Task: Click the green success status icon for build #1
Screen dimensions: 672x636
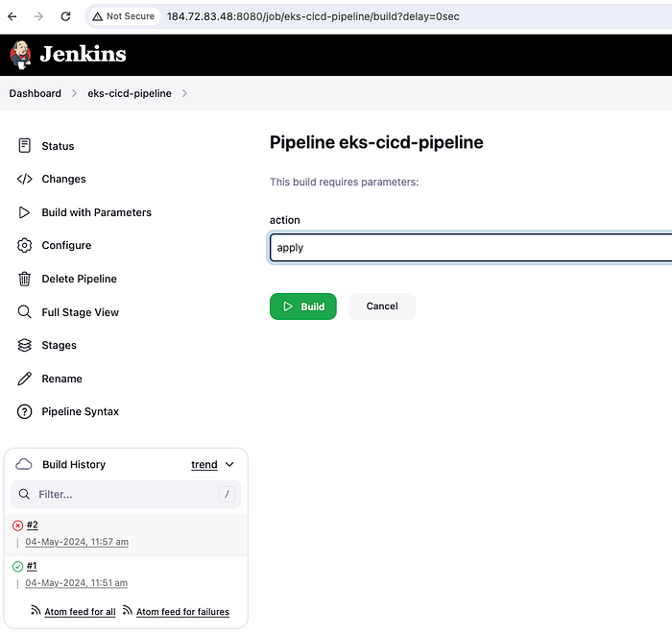Action: [17, 567]
